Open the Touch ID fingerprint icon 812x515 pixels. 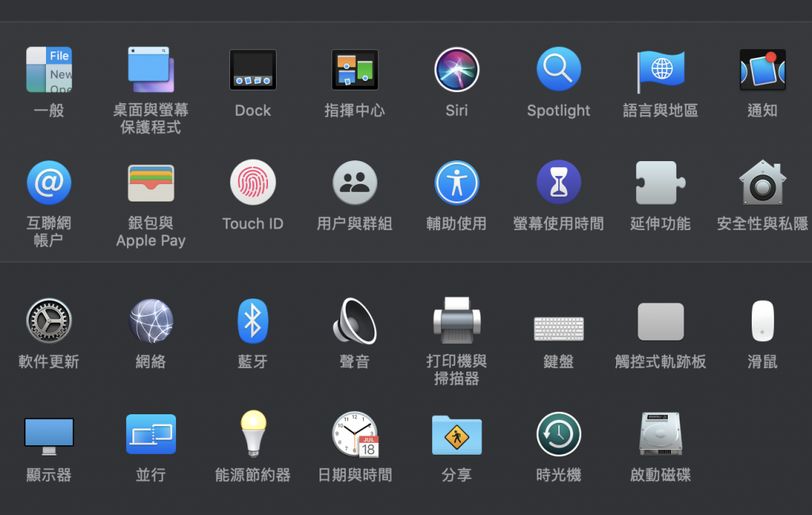click(253, 183)
